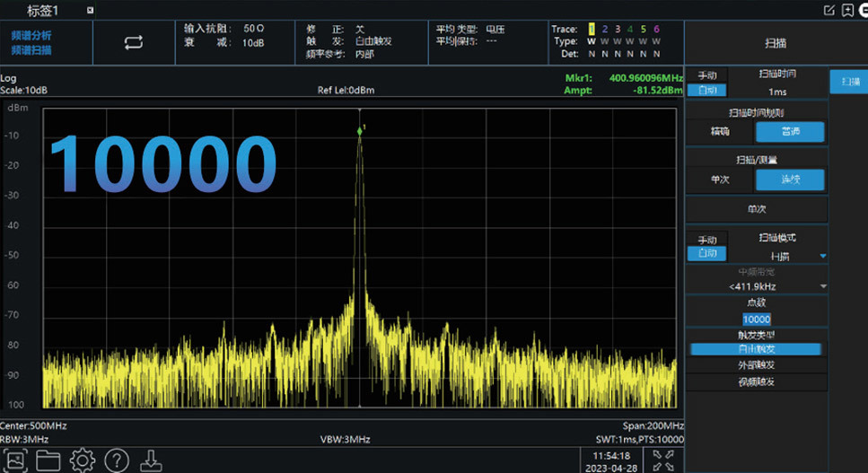Select the marker 1 diamond on the peak
Screen dimensions: 868x473
(360, 131)
